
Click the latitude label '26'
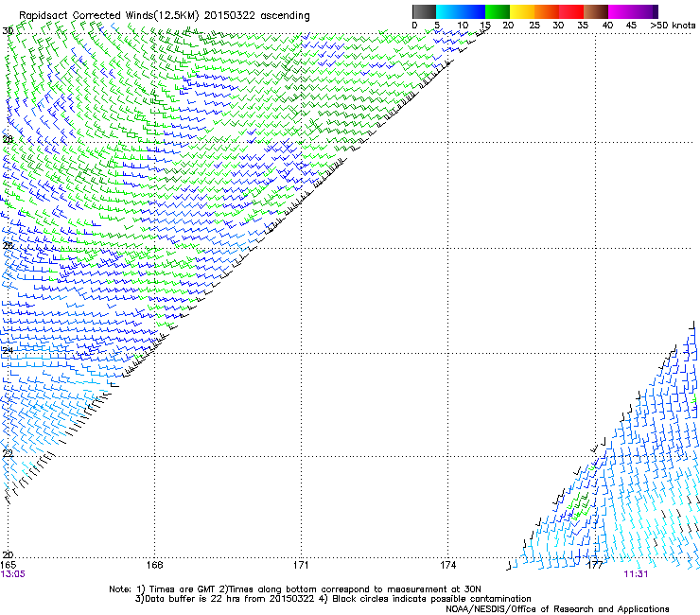pyautogui.click(x=8, y=245)
